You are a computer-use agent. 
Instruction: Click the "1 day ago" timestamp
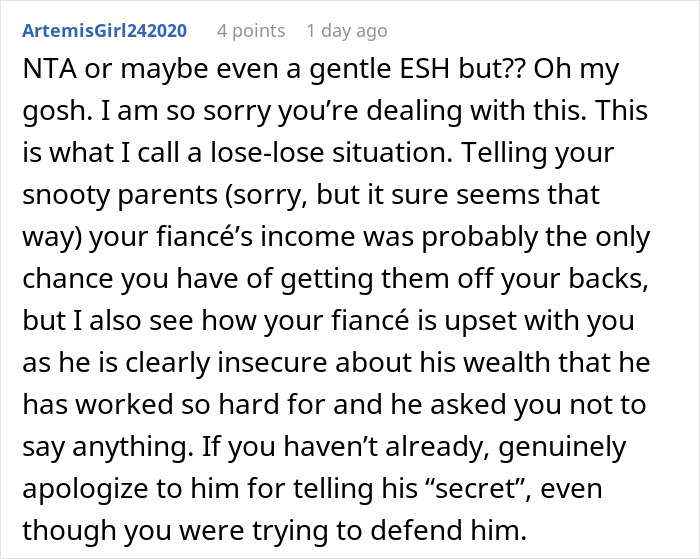tap(346, 31)
